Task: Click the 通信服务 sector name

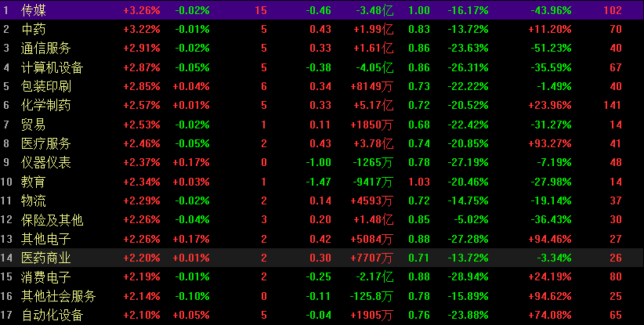Action: point(45,49)
